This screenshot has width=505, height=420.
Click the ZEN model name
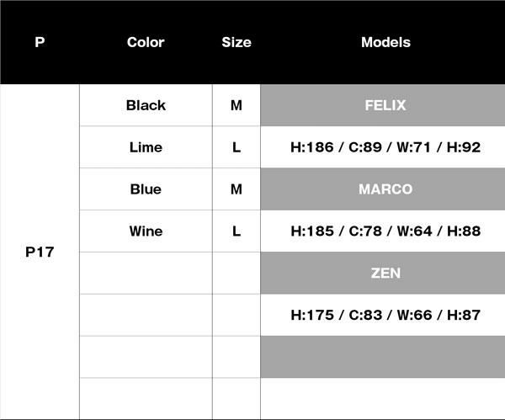click(x=385, y=274)
